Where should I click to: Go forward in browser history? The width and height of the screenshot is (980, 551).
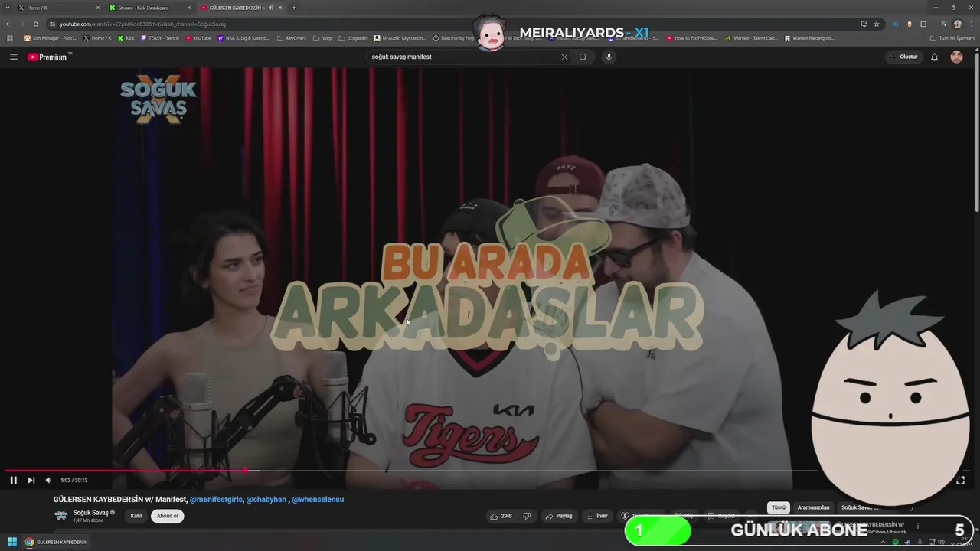point(22,24)
